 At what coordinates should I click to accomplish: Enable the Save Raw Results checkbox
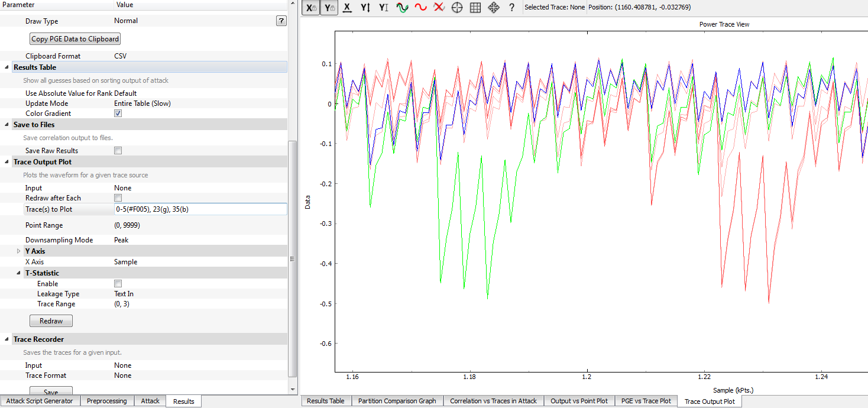[118, 151]
